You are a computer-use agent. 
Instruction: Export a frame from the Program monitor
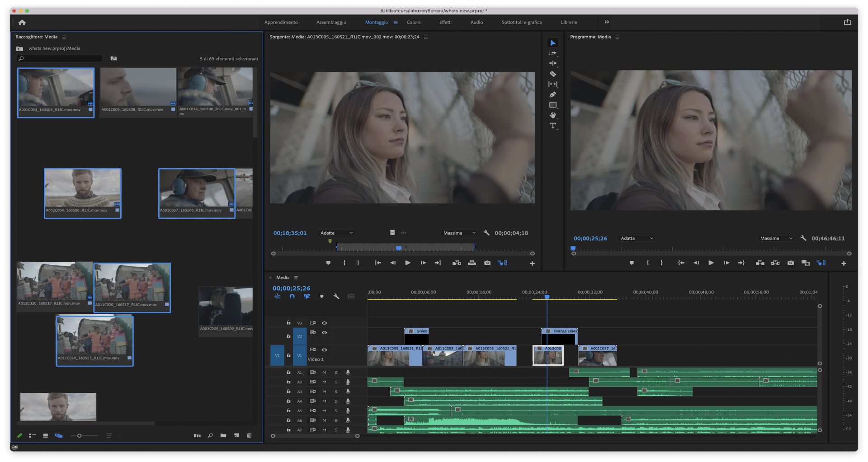pos(791,263)
